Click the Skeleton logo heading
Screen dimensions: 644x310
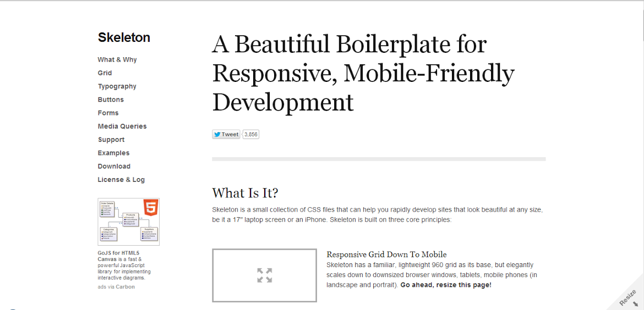tap(124, 37)
